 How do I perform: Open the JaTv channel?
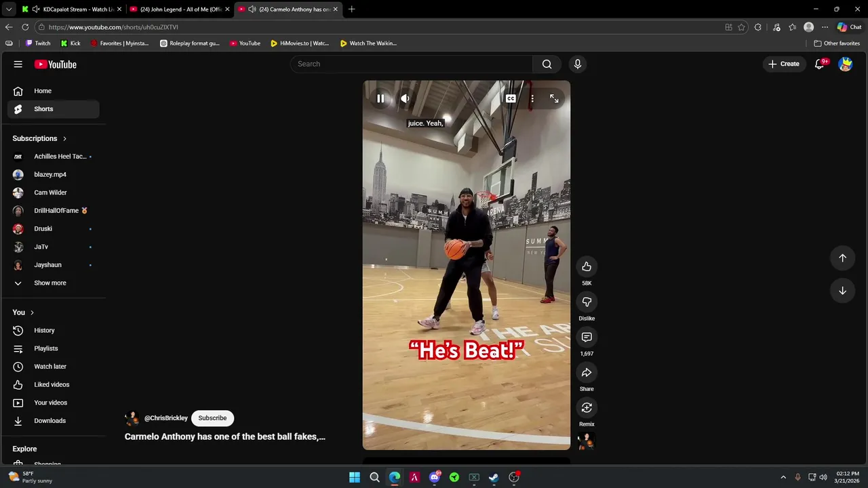[x=54, y=247]
